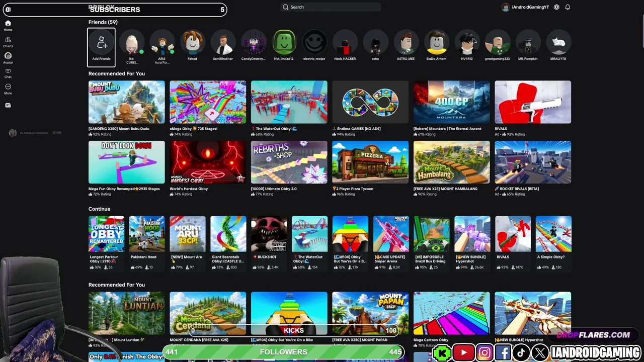
Task: Continue playing Mount Aru
Action: pyautogui.click(x=188, y=234)
